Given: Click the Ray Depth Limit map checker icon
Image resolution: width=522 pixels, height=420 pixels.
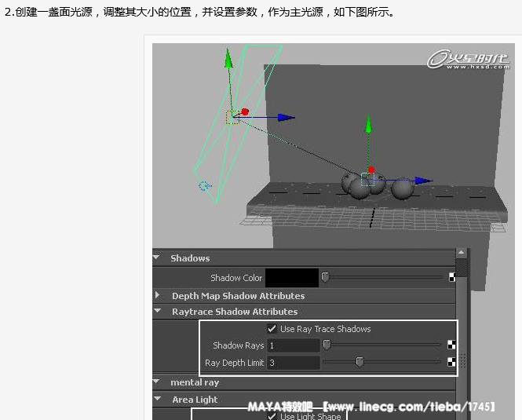Looking at the screenshot, I should click(x=452, y=362).
